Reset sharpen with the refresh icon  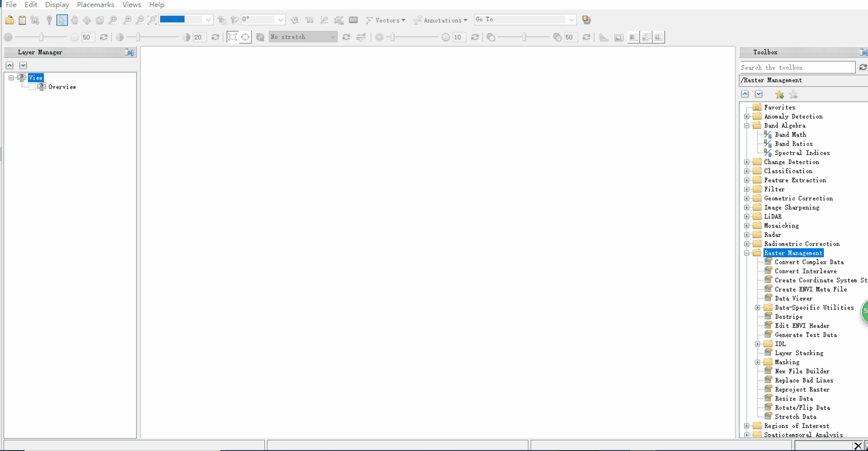pos(475,37)
